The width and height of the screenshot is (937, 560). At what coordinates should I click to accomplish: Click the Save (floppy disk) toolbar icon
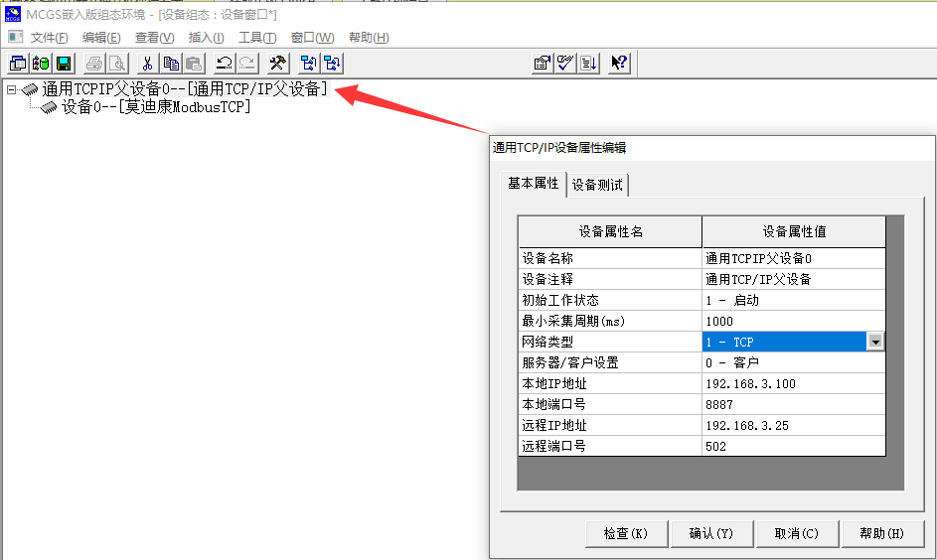click(x=63, y=64)
